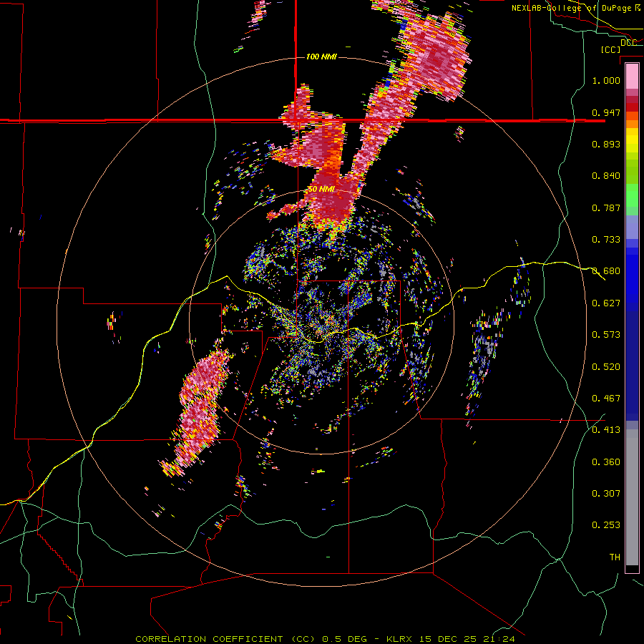
Task: Pick the bright green segment of the color bar
Action: coord(632,195)
